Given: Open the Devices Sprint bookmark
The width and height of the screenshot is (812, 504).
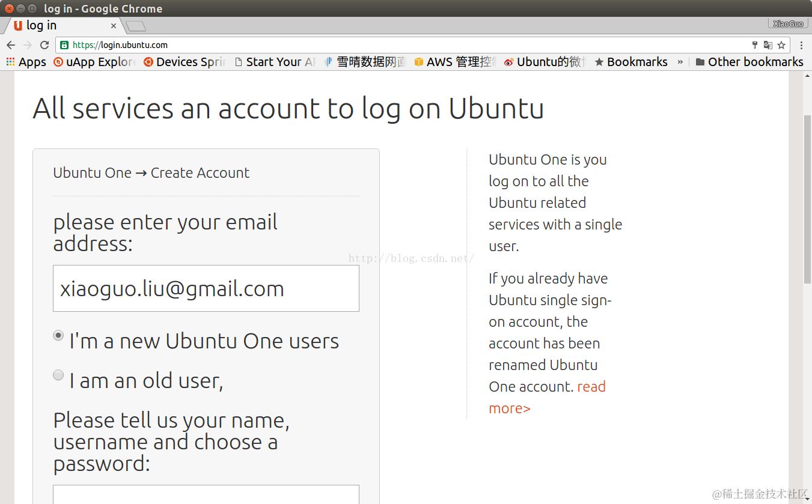Looking at the screenshot, I should [185, 62].
